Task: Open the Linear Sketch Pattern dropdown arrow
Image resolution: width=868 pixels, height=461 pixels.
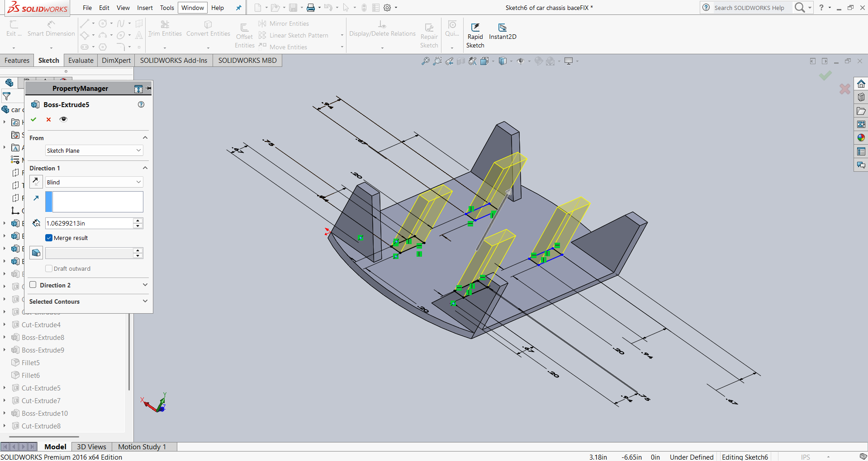Action: tap(342, 35)
